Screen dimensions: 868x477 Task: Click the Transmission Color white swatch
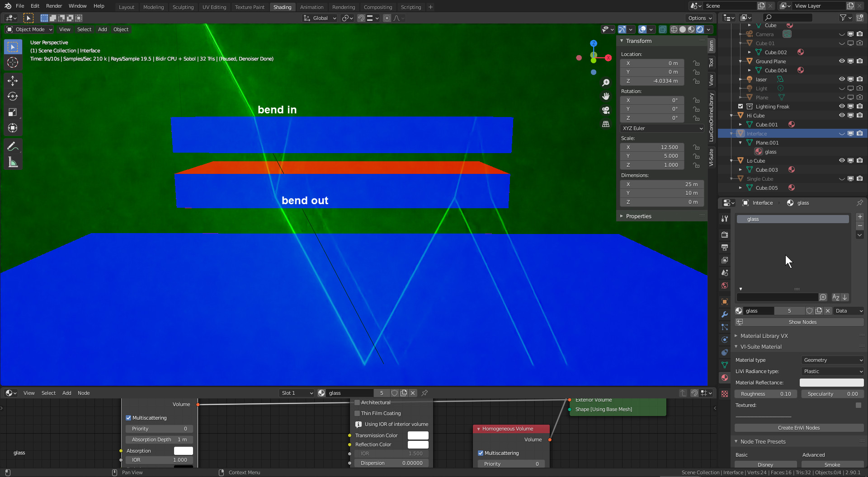pyautogui.click(x=418, y=435)
